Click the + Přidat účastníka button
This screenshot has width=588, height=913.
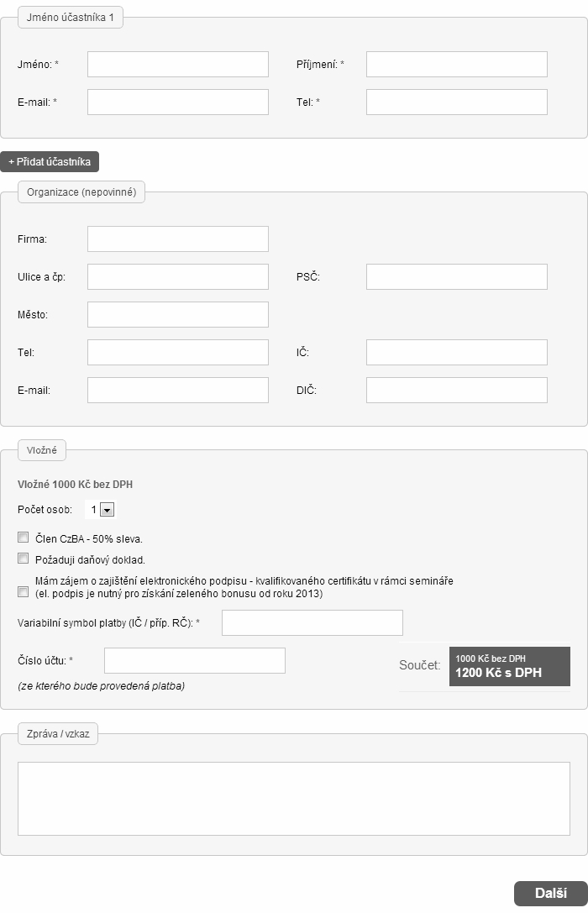pyautogui.click(x=50, y=162)
